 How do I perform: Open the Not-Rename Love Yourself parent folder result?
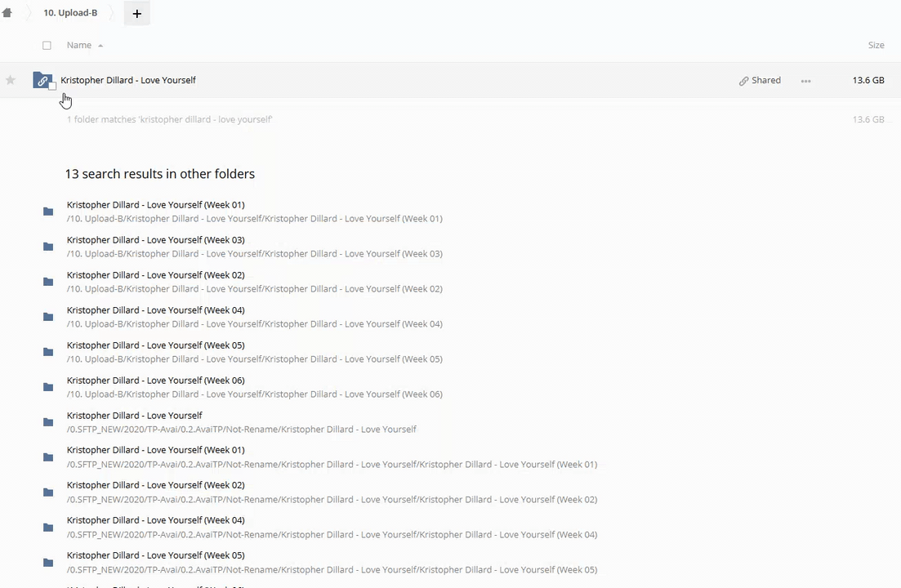tap(134, 416)
